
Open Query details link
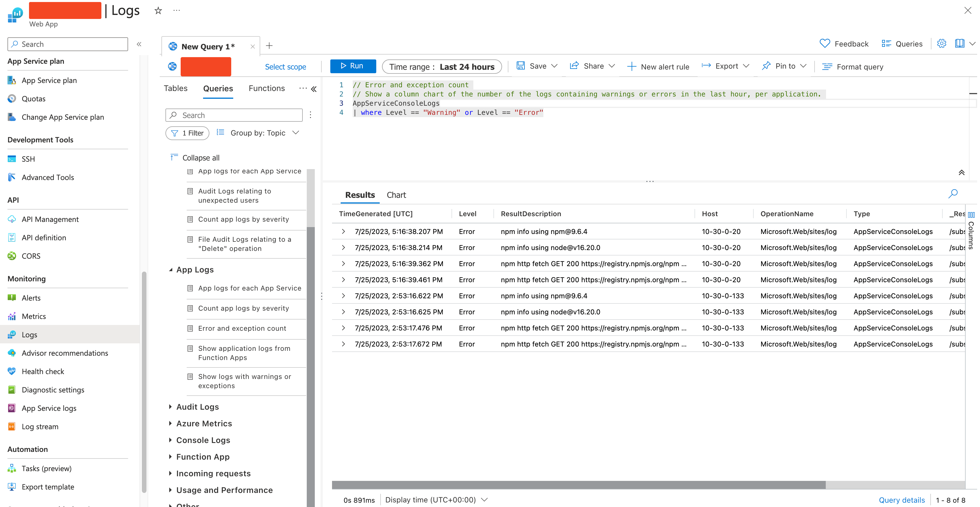pos(901,500)
